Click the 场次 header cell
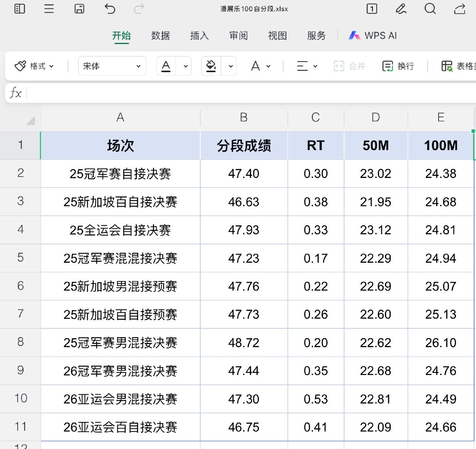The width and height of the screenshot is (476, 449). click(121, 146)
